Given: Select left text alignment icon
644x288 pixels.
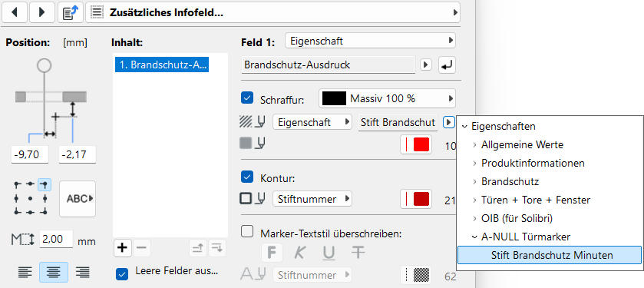Looking at the screenshot, I should 25,272.
